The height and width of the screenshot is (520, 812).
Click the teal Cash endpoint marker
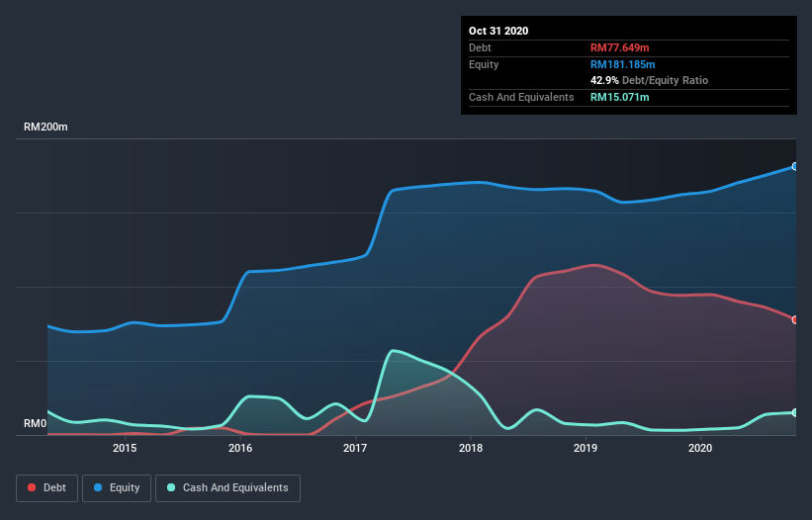(x=795, y=412)
